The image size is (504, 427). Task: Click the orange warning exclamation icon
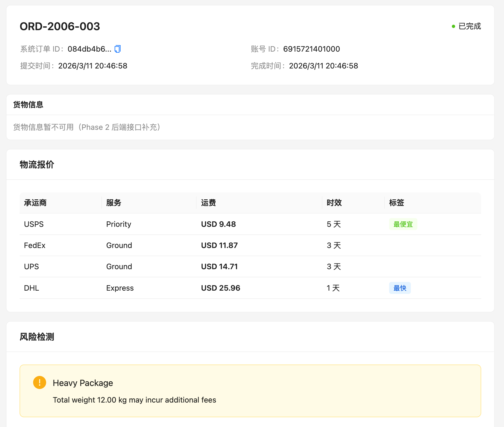40,382
